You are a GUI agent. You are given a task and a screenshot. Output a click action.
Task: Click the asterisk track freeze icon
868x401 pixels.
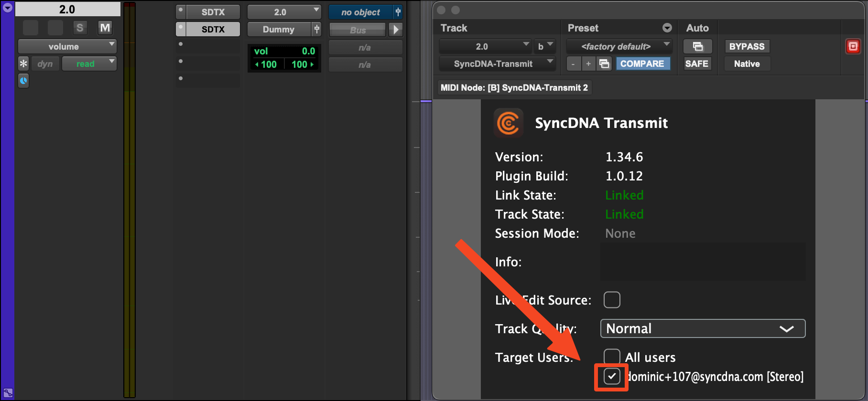23,63
